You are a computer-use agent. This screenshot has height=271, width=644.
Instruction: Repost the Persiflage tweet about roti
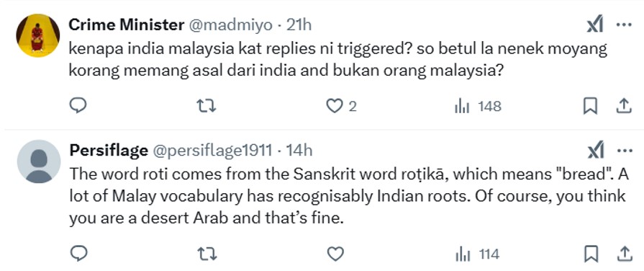tap(207, 254)
